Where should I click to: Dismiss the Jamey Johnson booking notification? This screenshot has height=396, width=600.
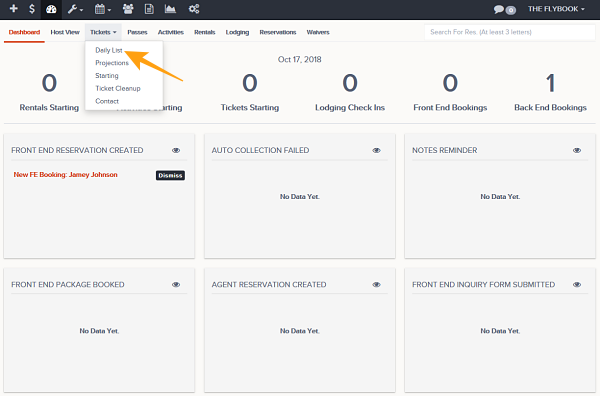pyautogui.click(x=170, y=175)
